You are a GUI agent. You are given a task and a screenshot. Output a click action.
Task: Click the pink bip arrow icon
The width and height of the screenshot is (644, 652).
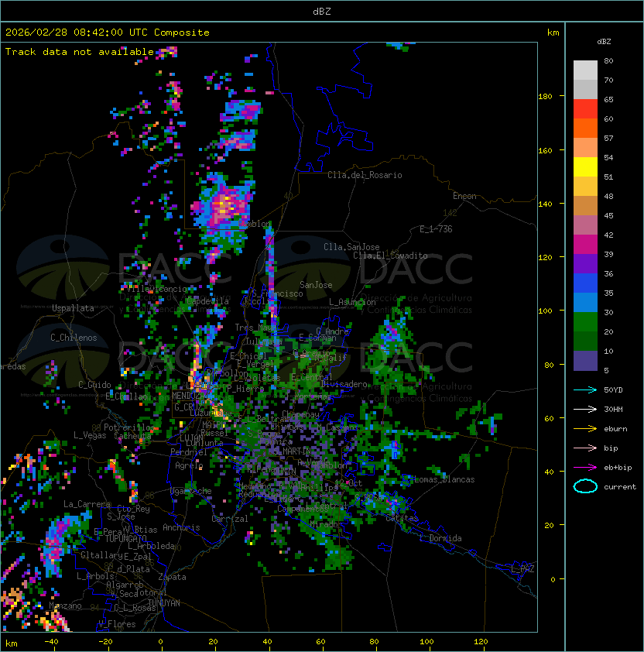[585, 448]
